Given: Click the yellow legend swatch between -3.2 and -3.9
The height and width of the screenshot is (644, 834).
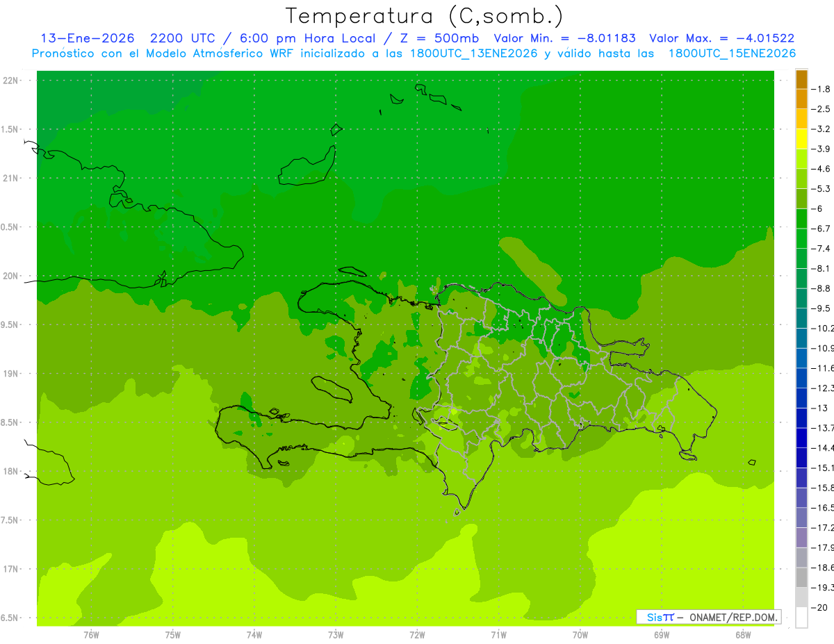Looking at the screenshot, I should [801, 139].
